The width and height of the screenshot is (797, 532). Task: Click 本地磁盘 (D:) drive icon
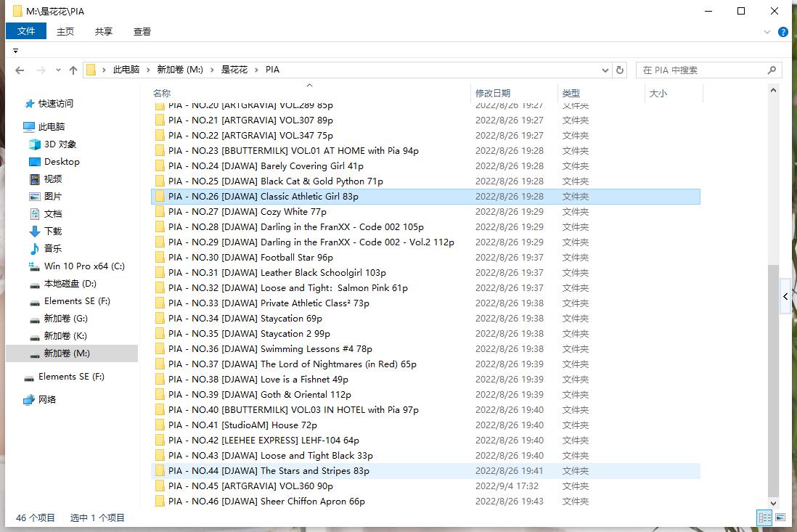click(x=35, y=285)
